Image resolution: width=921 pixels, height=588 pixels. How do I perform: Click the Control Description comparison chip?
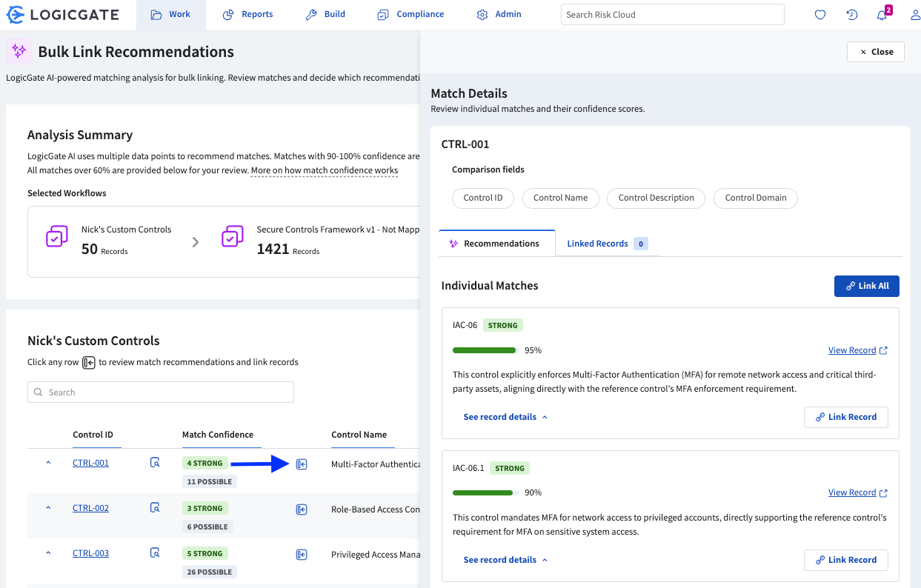656,198
